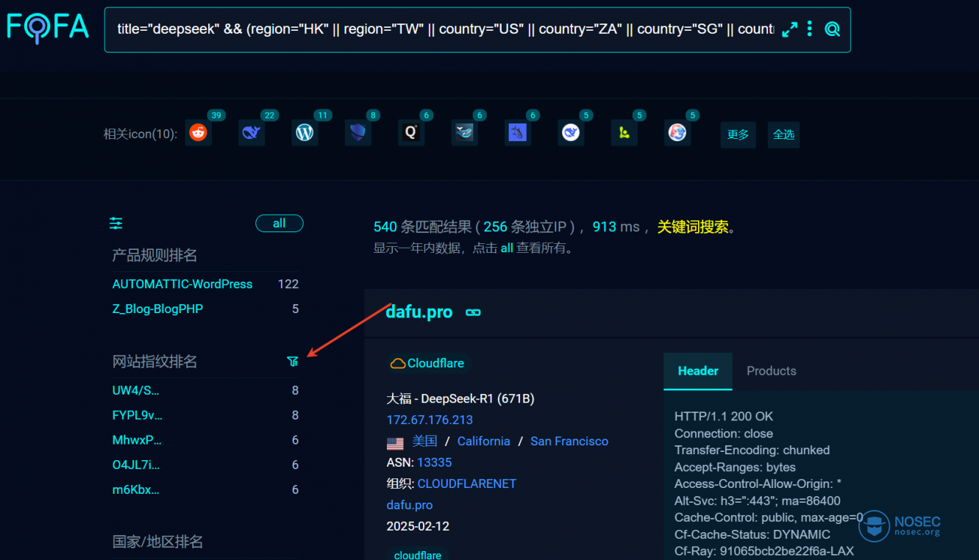Click the yellow 关键词搜索 link
This screenshot has height=560, width=979.
click(x=693, y=227)
